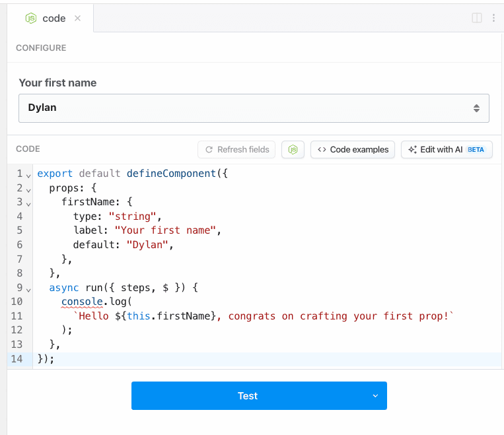Click the Node.js language selector button
The image size is (504, 435).
point(293,150)
